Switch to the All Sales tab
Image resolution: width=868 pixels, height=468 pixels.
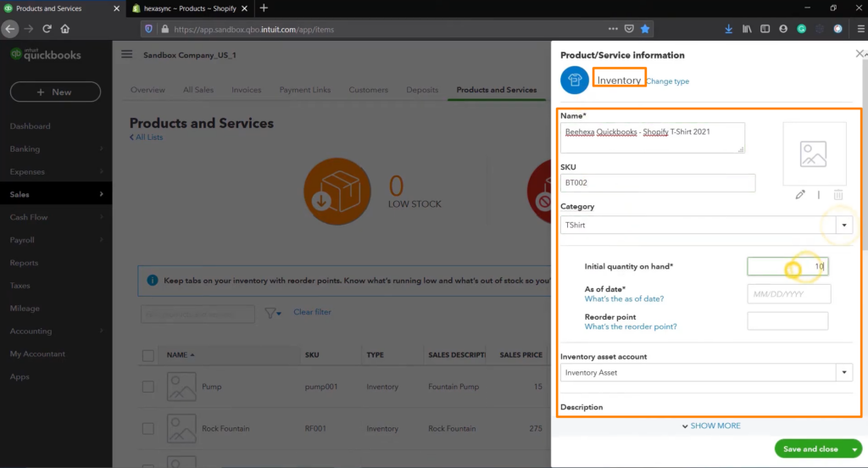point(198,90)
